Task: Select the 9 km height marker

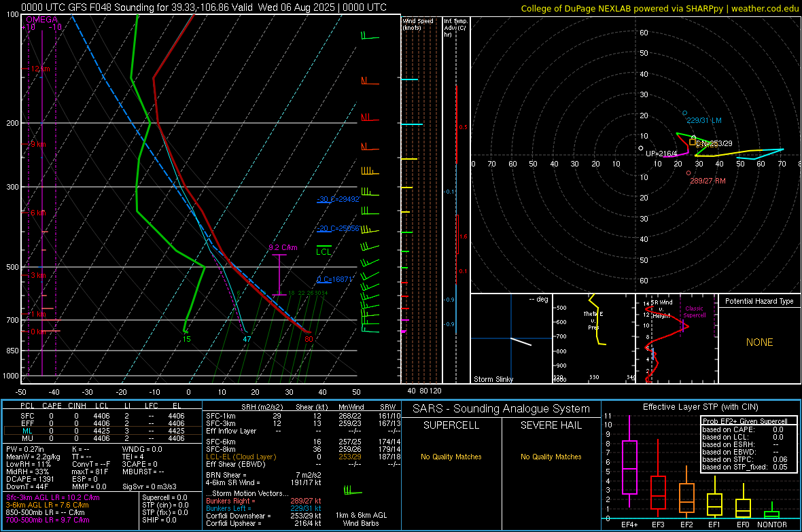Action: 38,144
